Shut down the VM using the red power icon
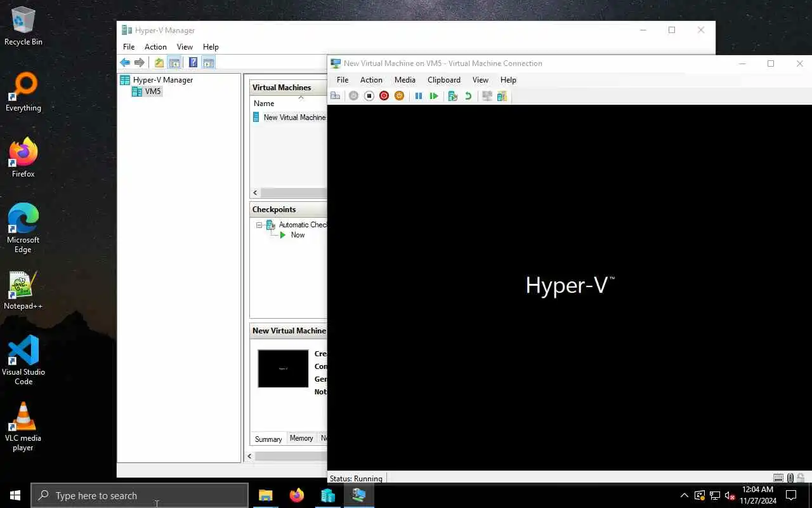Viewport: 812px width, 508px height. click(384, 96)
